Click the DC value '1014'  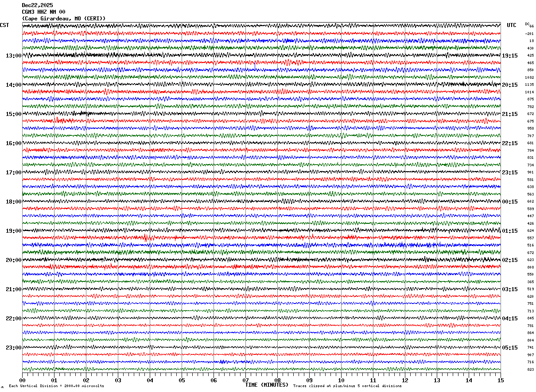pos(529,92)
